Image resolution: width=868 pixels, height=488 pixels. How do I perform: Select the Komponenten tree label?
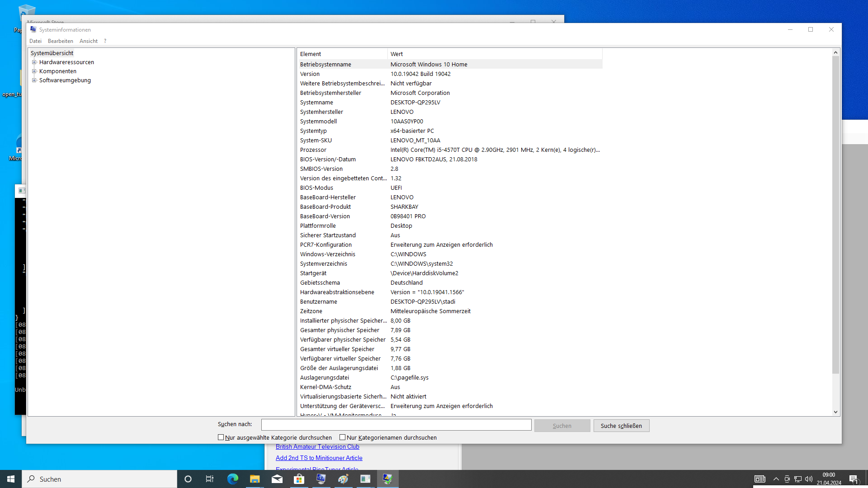click(57, 71)
